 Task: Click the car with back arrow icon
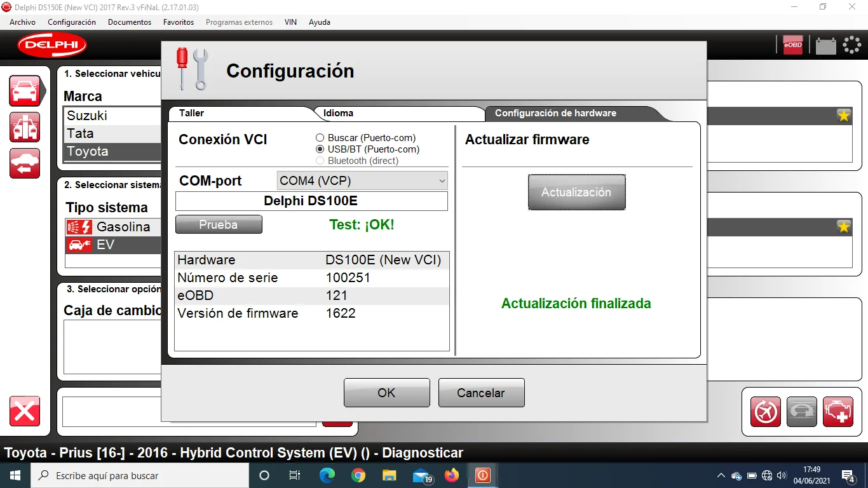point(25,163)
